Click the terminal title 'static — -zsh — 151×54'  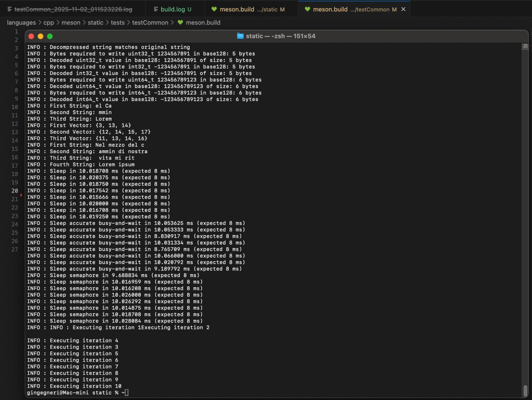(x=281, y=36)
